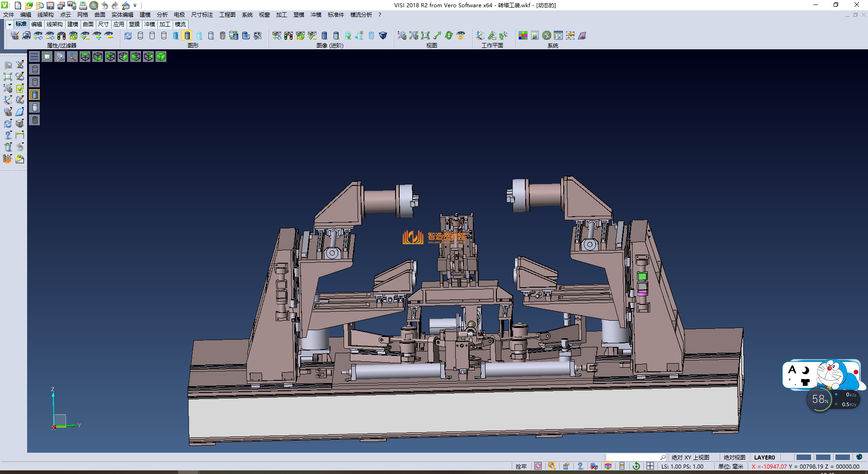
Task: Toggle the selected shading mode in vertical toolbar
Action: 35,95
